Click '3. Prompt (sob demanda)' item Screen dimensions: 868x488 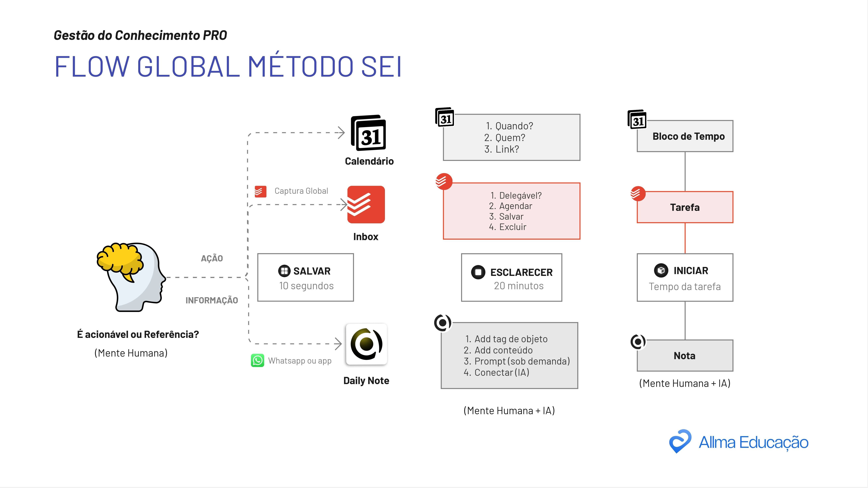[517, 361]
